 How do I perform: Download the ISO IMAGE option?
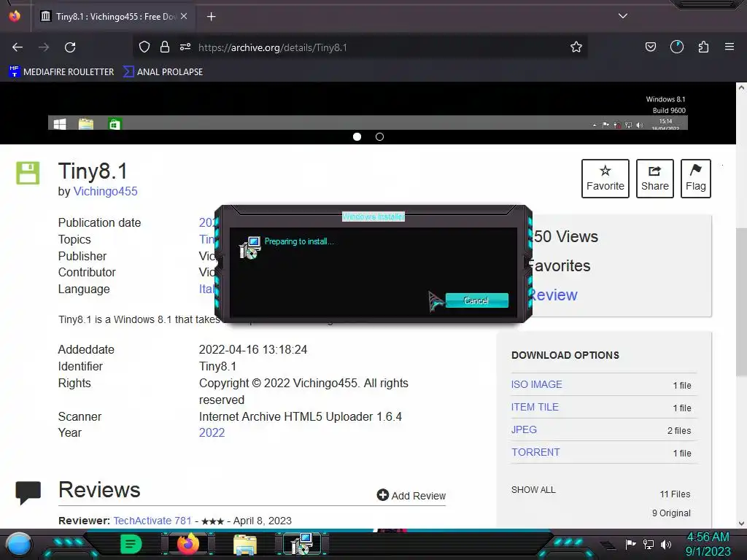[x=536, y=384]
